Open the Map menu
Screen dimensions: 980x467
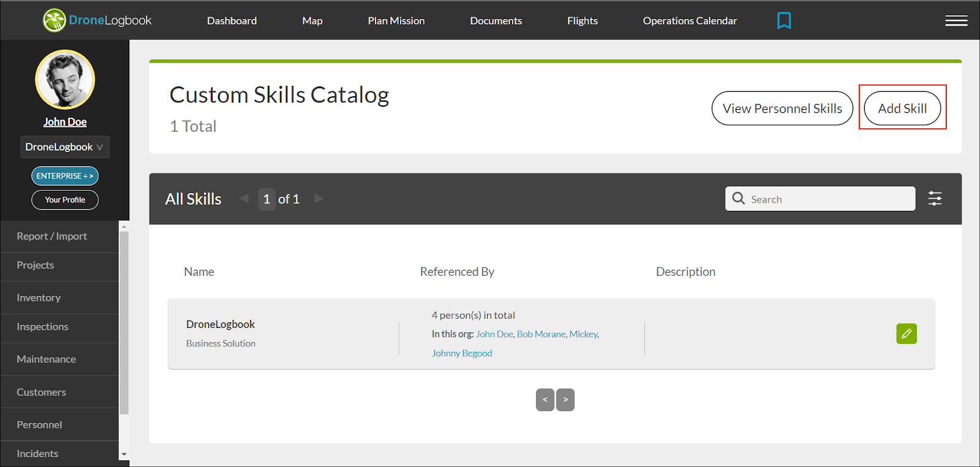312,21
